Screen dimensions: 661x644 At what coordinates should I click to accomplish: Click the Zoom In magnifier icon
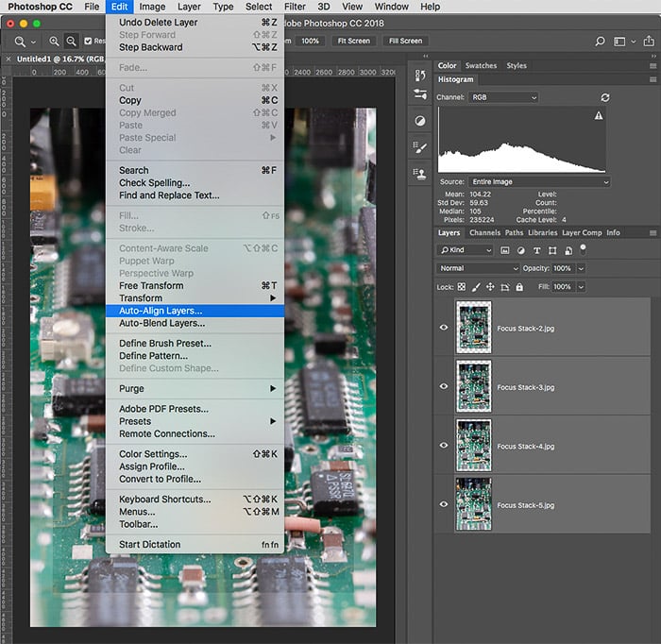click(x=54, y=42)
